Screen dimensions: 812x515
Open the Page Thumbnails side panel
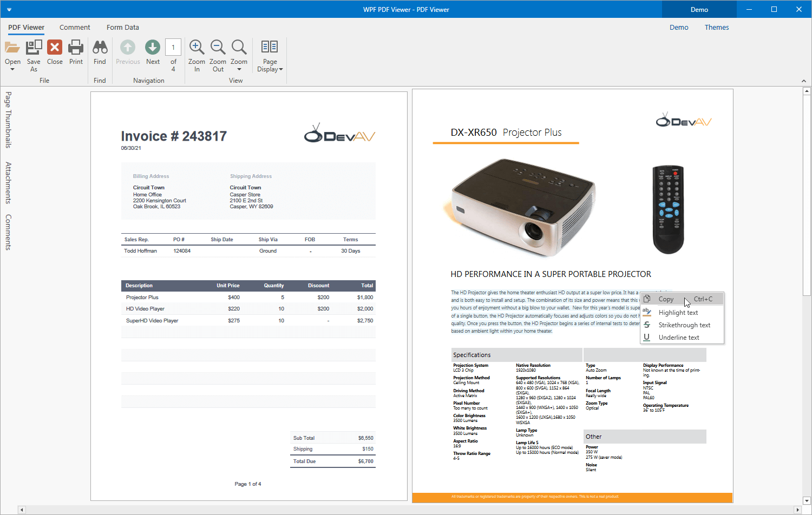(8, 120)
